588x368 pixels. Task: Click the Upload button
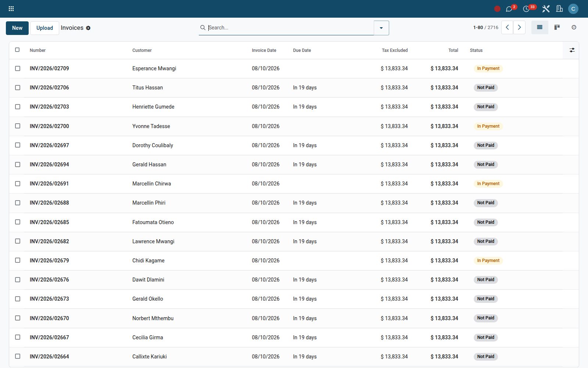[44, 28]
